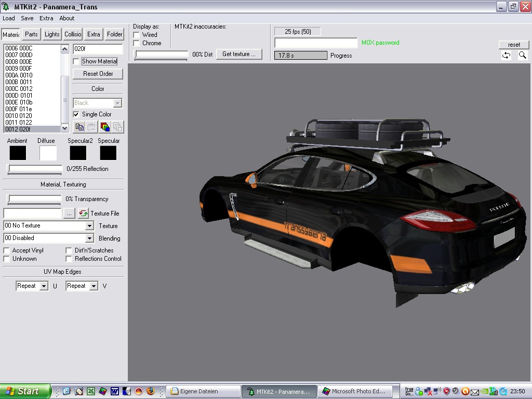The width and height of the screenshot is (532, 399).
Task: Click material list scroll up arrow
Action: [64, 49]
